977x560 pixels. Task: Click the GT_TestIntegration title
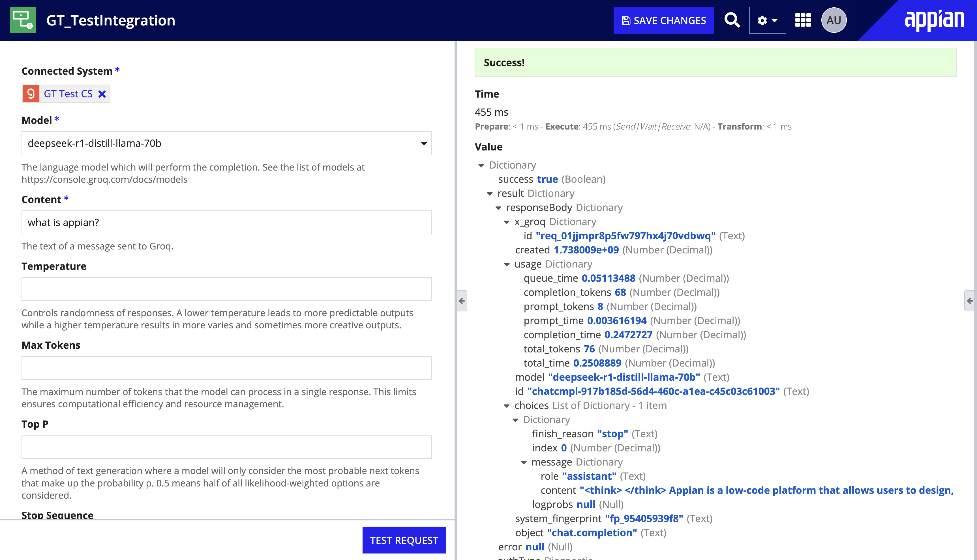point(111,20)
